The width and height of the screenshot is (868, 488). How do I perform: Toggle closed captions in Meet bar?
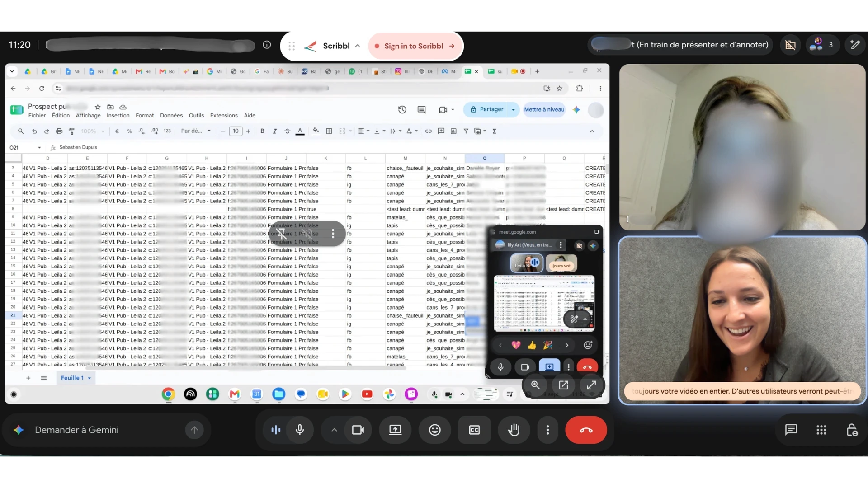pyautogui.click(x=474, y=430)
